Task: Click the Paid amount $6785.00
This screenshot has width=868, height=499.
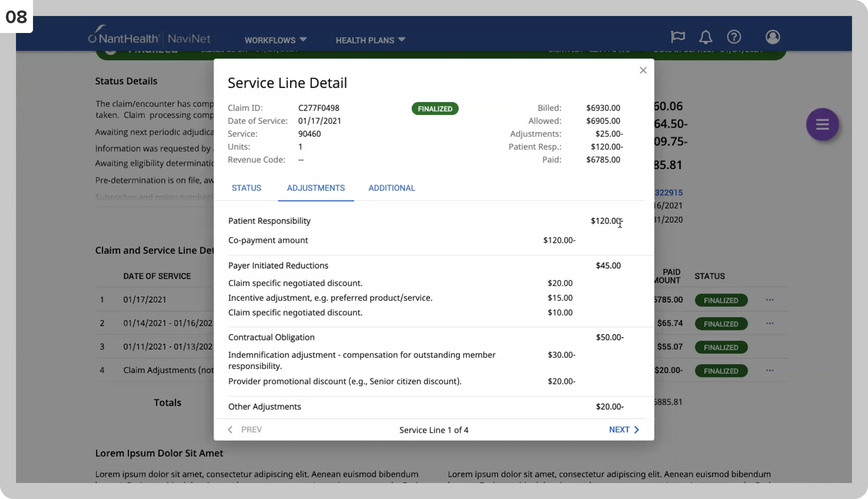Action: click(603, 160)
